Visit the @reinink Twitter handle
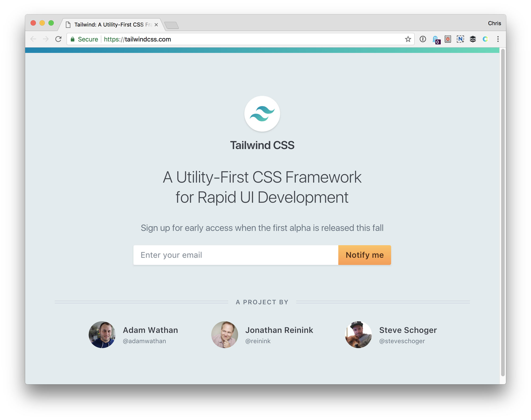This screenshot has width=531, height=420. tap(258, 341)
